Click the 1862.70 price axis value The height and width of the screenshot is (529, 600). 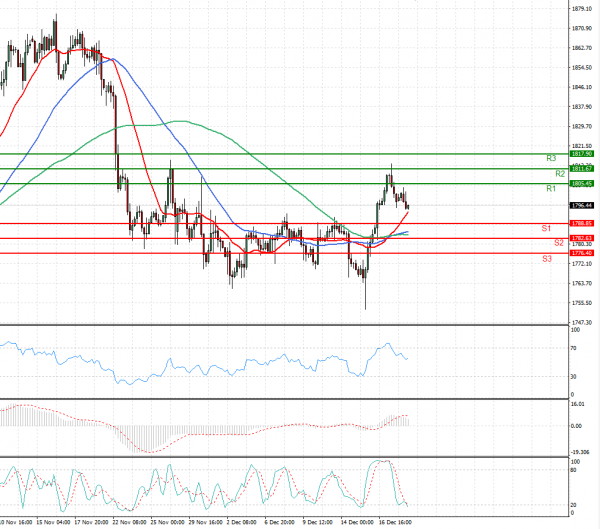[582, 48]
